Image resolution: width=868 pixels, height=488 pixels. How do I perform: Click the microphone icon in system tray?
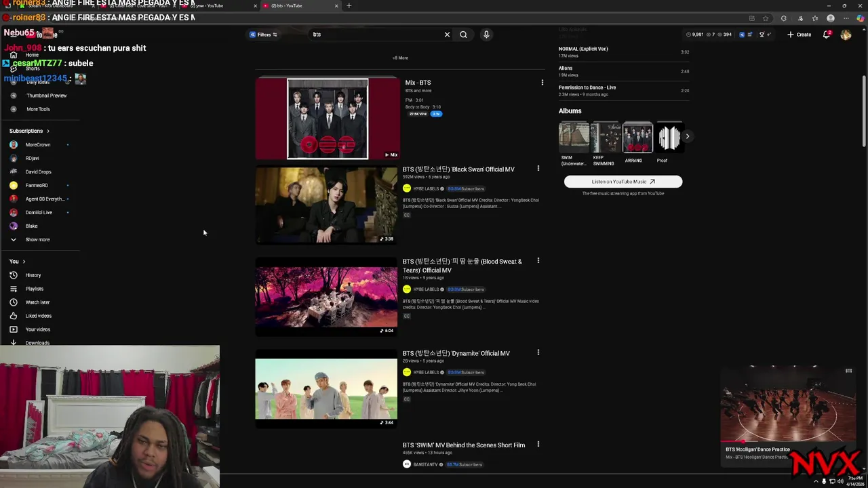[824, 481]
